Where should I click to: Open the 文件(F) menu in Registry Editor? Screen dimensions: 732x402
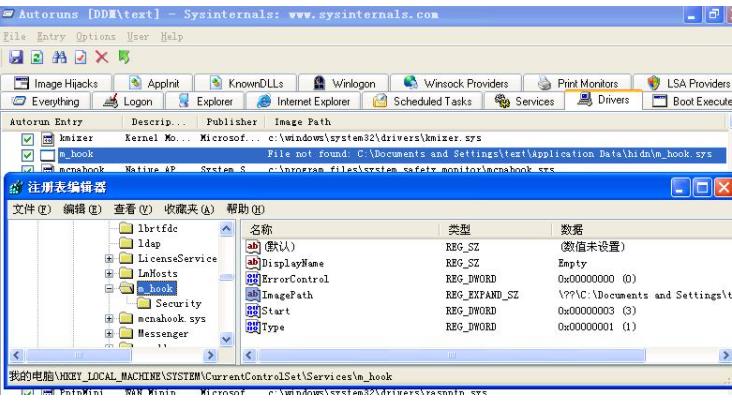click(31, 209)
